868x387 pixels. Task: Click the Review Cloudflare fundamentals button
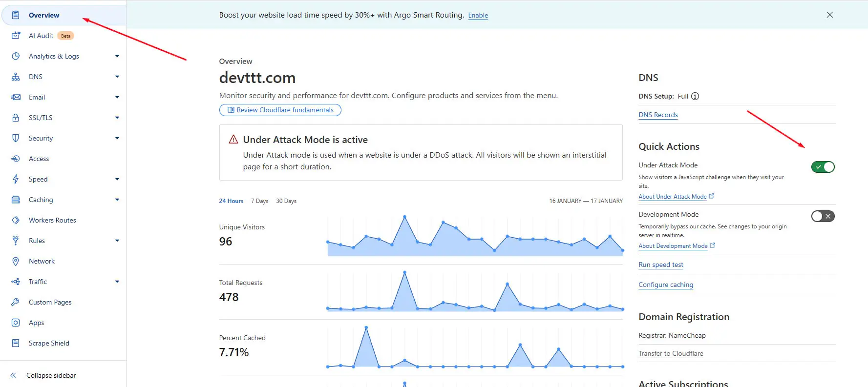click(x=280, y=110)
